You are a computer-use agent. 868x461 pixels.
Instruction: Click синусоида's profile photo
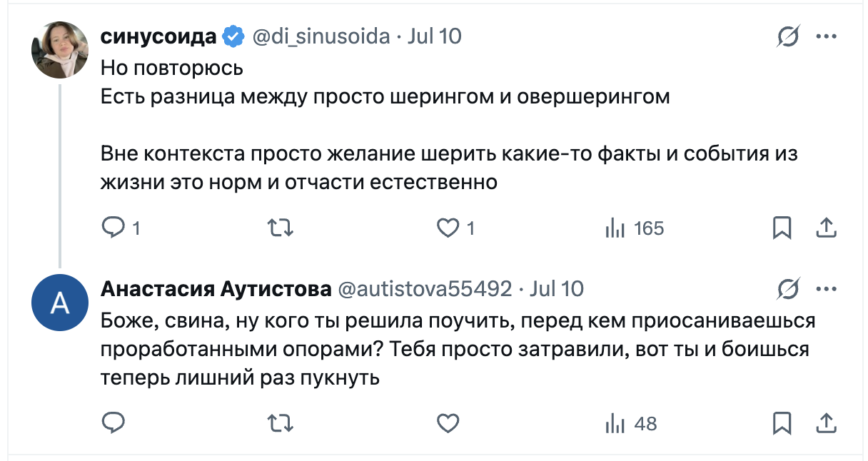60,52
